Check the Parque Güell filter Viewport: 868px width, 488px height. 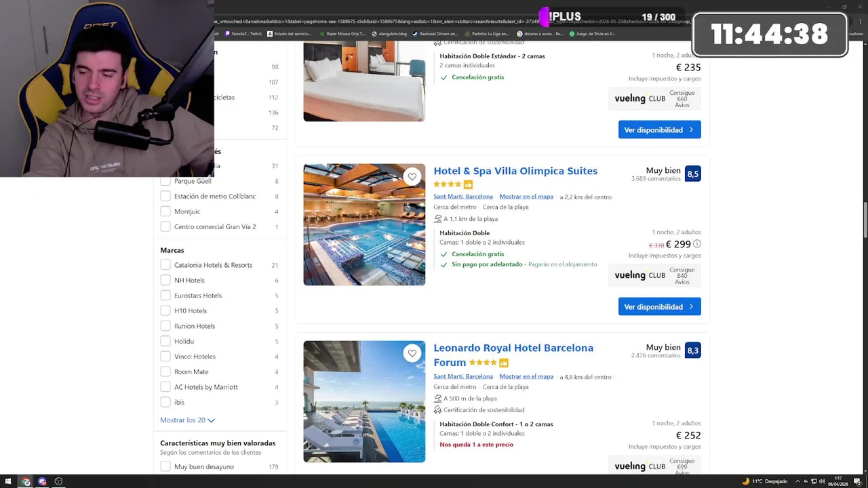click(165, 181)
